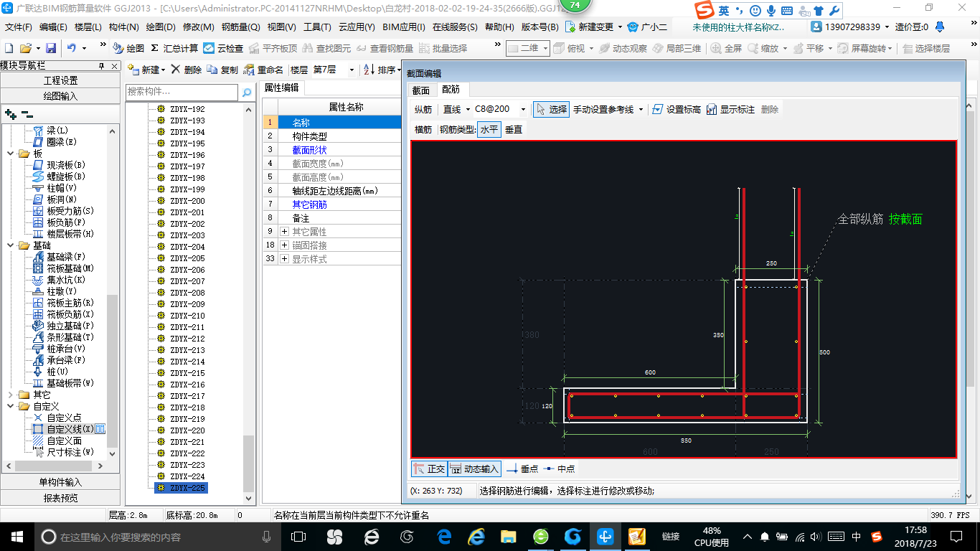
Task: Expand 其它属性 row
Action: (x=284, y=232)
